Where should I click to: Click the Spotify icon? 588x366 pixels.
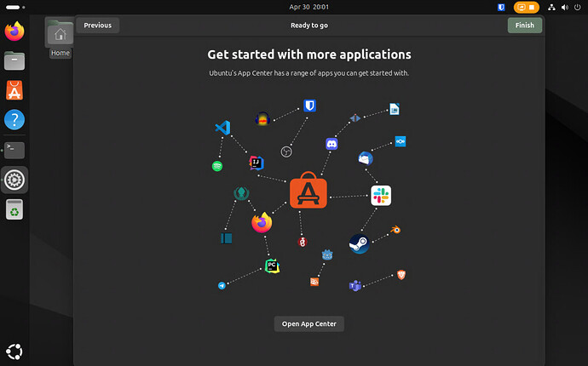217,166
